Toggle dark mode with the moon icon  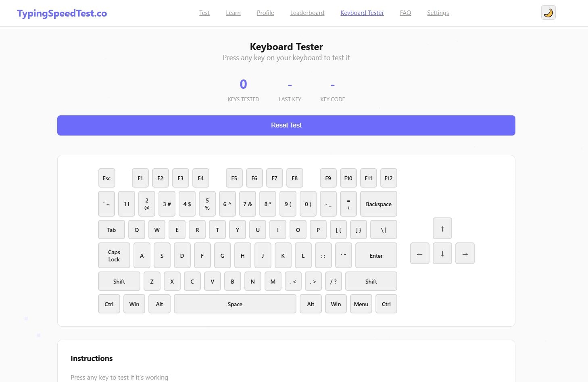(x=548, y=13)
